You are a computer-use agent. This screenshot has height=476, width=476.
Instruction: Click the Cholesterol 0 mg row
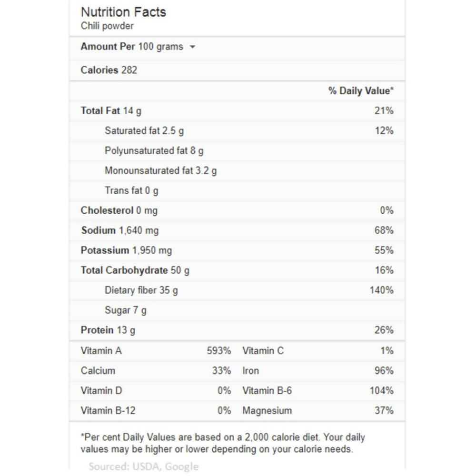click(x=119, y=210)
